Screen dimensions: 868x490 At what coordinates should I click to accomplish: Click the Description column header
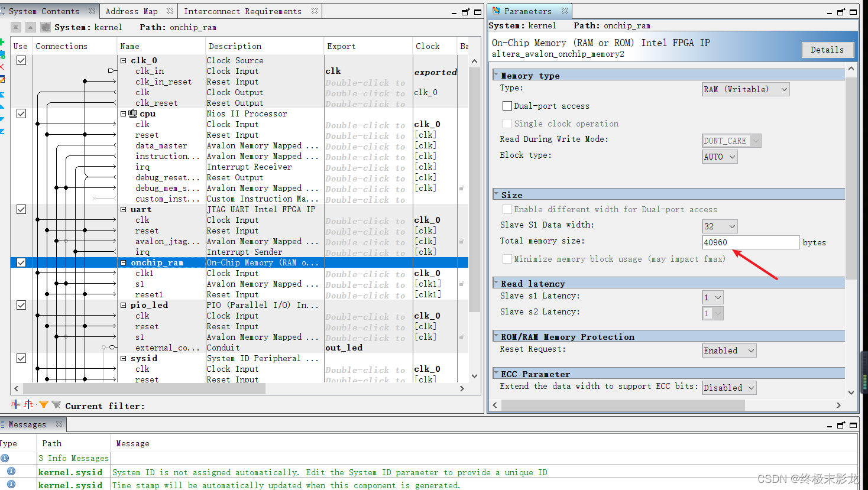coord(264,46)
